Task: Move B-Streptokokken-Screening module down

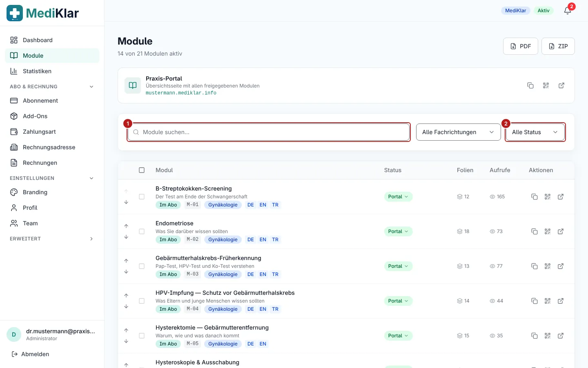Action: pyautogui.click(x=126, y=202)
